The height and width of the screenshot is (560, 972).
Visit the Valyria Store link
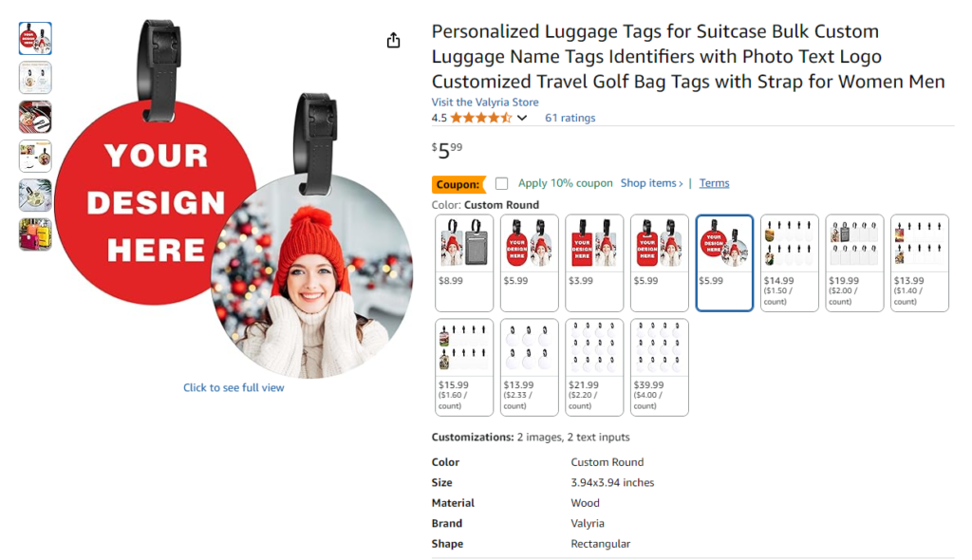tap(485, 103)
